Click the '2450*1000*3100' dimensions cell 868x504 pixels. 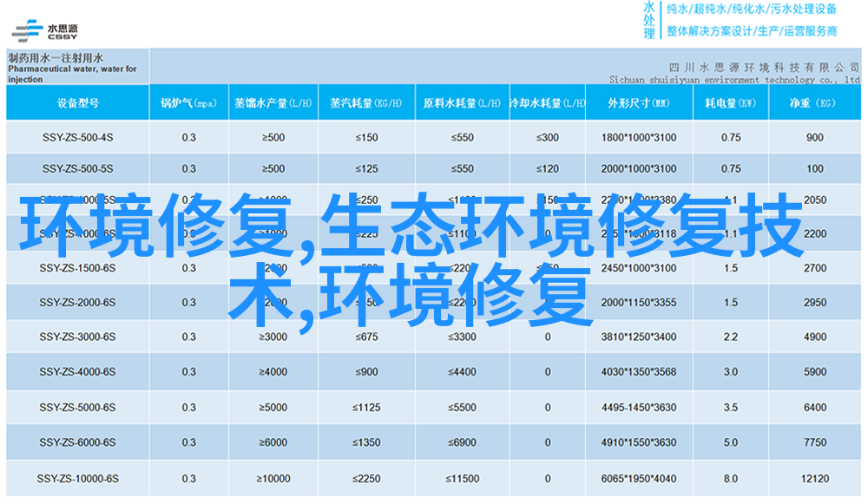pos(639,268)
